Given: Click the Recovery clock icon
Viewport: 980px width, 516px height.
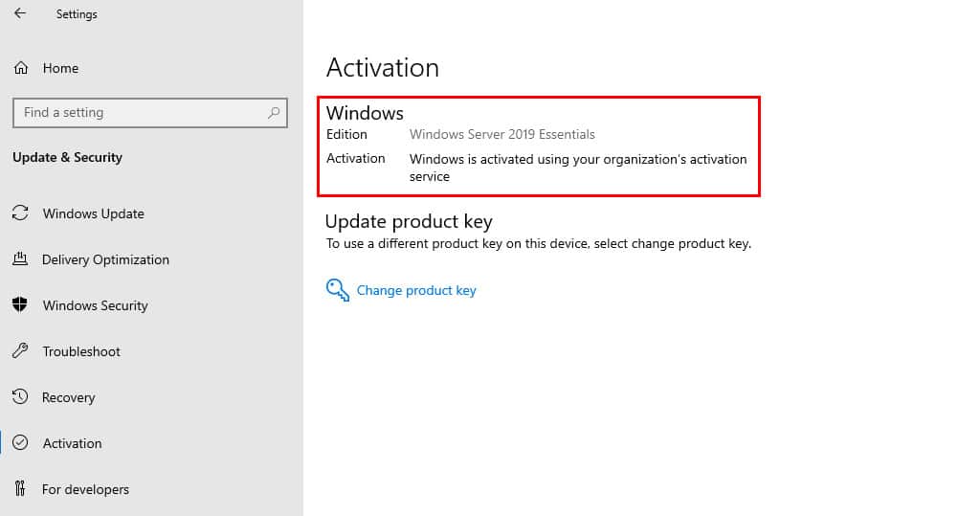Looking at the screenshot, I should (x=20, y=396).
